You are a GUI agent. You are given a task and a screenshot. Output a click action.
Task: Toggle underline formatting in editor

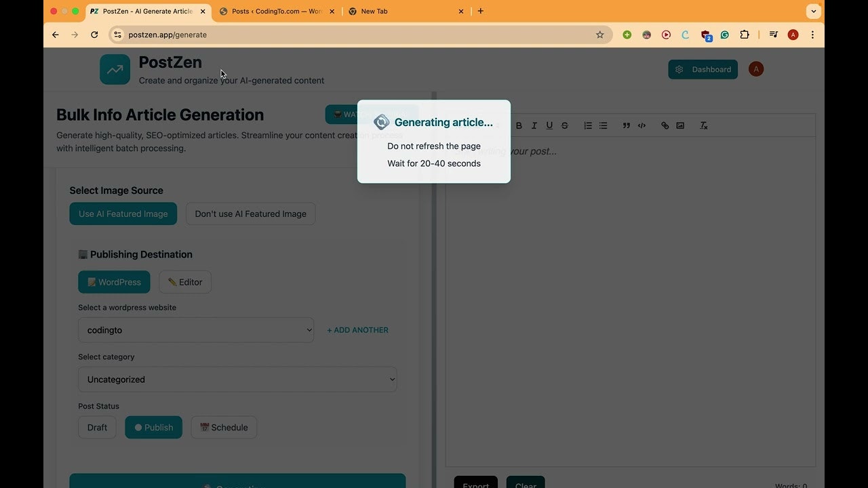point(549,125)
